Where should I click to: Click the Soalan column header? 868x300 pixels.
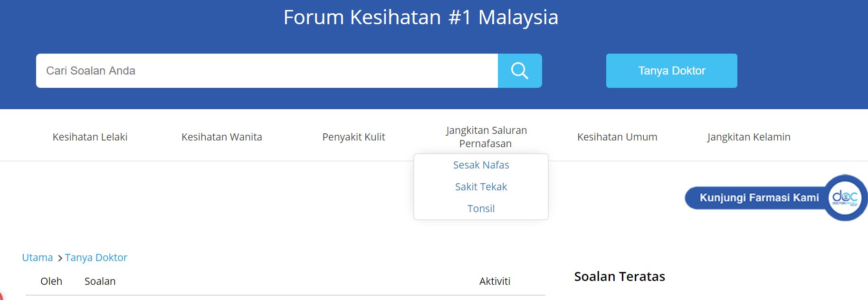100,281
